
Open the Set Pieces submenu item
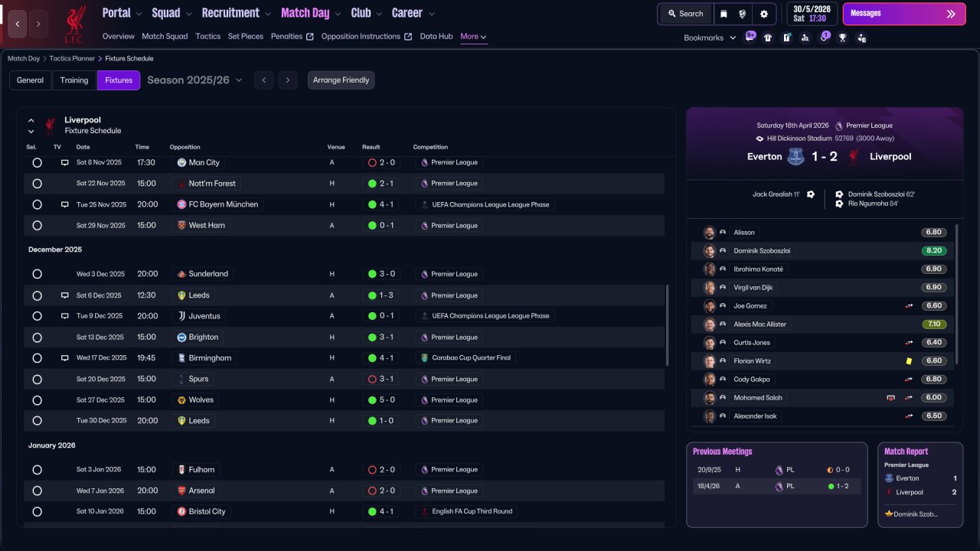[246, 37]
